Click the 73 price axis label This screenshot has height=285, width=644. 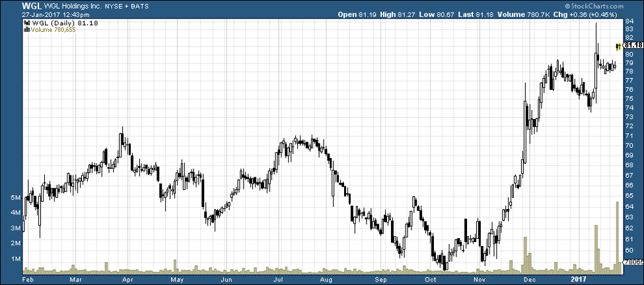(x=628, y=117)
